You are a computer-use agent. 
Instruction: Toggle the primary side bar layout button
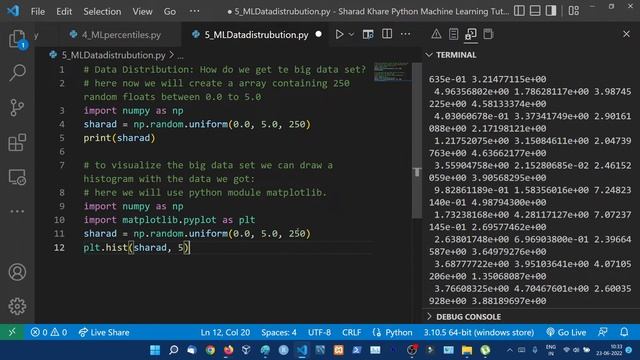(519, 11)
